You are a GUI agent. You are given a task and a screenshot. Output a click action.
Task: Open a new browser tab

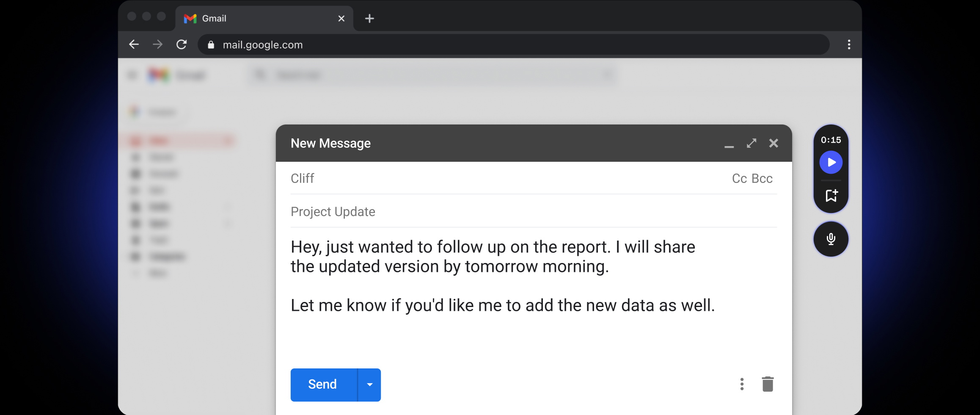click(x=369, y=19)
